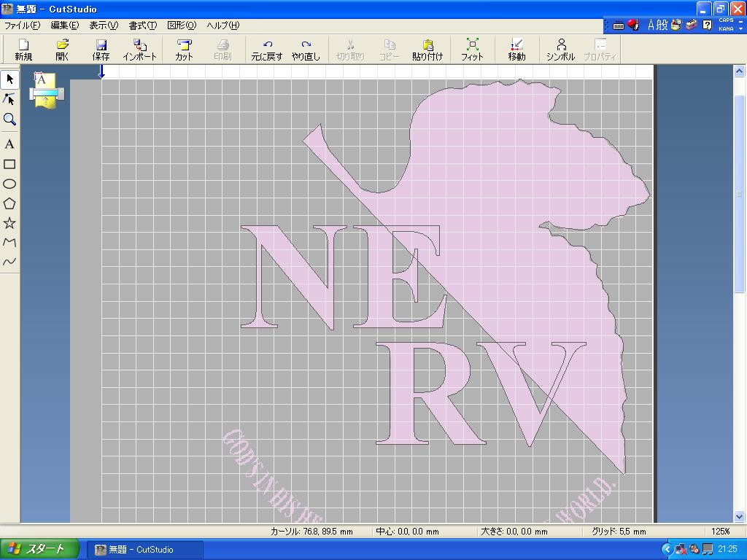Click the vertical scrollbar up arrow
747x560 pixels.
click(740, 71)
